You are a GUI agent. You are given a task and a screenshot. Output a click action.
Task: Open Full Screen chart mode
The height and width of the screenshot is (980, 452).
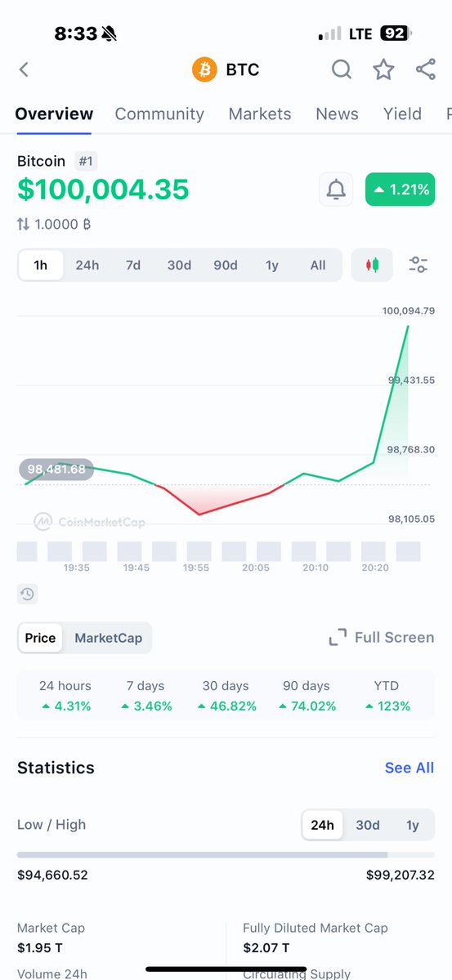coord(382,638)
